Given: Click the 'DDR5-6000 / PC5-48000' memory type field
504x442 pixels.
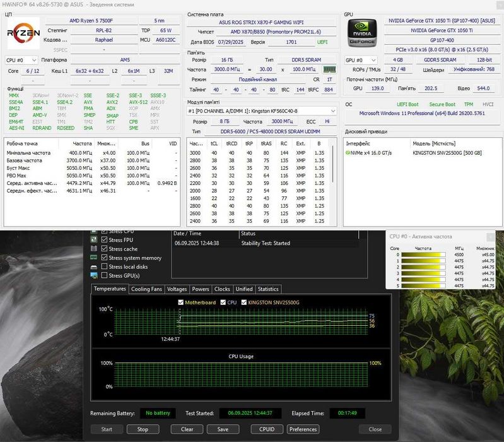Looking at the screenshot, I should (271, 131).
